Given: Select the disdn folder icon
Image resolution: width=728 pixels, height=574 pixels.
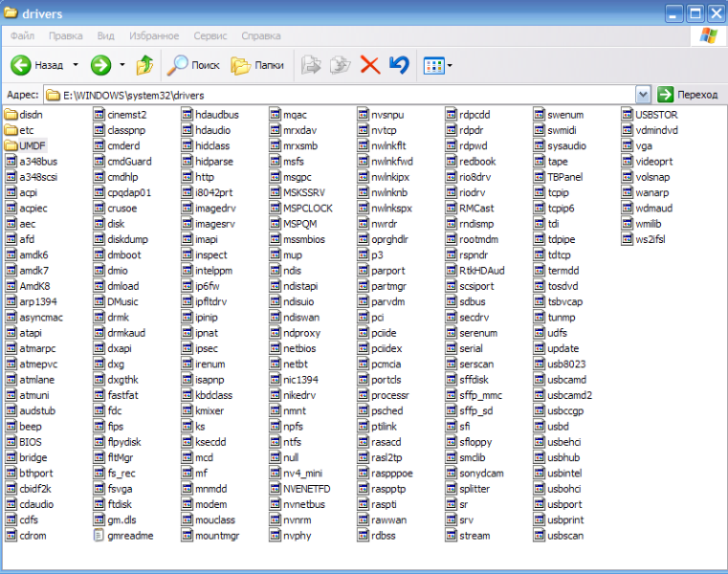Looking at the screenshot, I should 11,114.
